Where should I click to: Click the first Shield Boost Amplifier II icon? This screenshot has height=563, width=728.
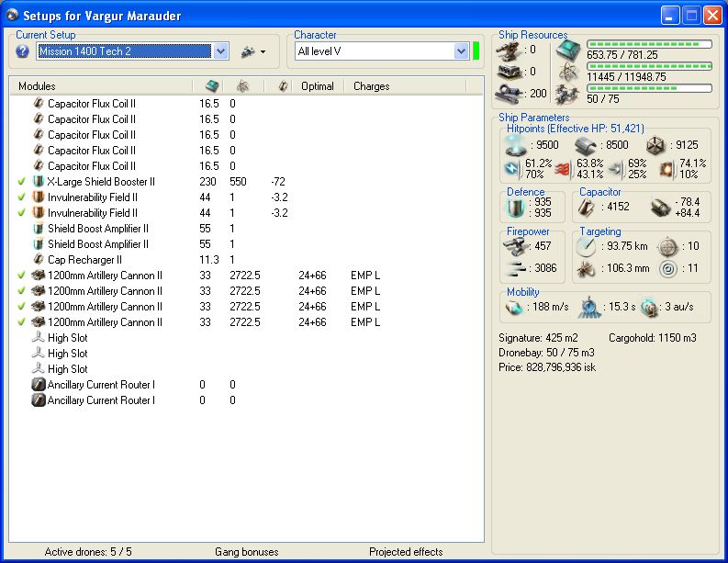tap(39, 228)
